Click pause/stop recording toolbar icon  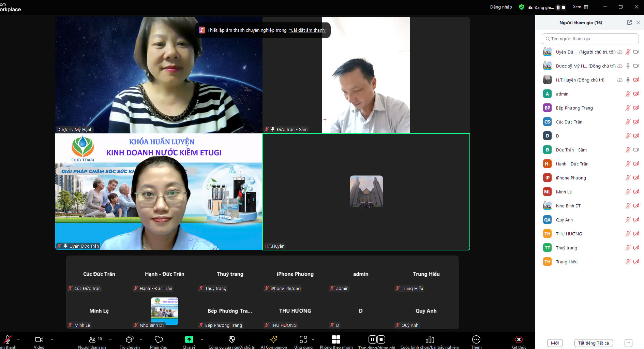pos(377,339)
